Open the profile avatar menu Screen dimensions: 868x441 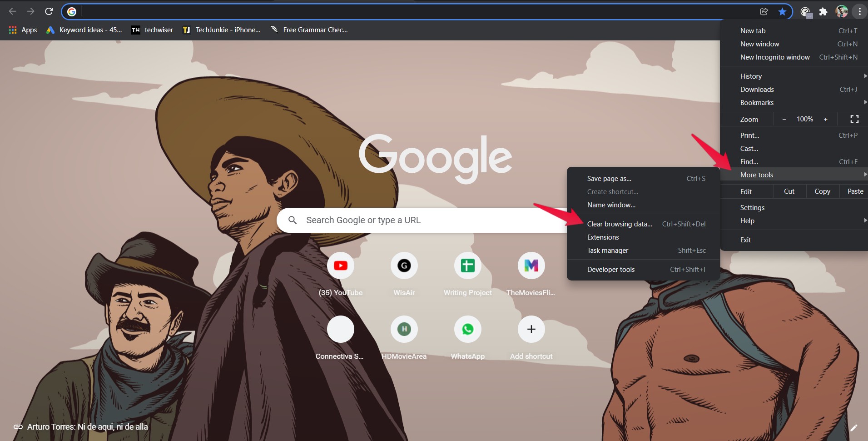click(x=842, y=11)
